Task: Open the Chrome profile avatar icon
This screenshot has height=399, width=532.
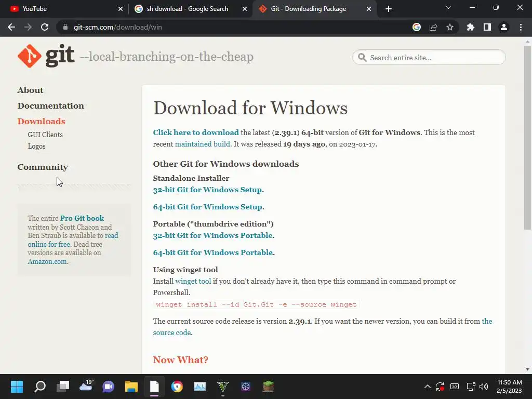Action: (x=504, y=27)
